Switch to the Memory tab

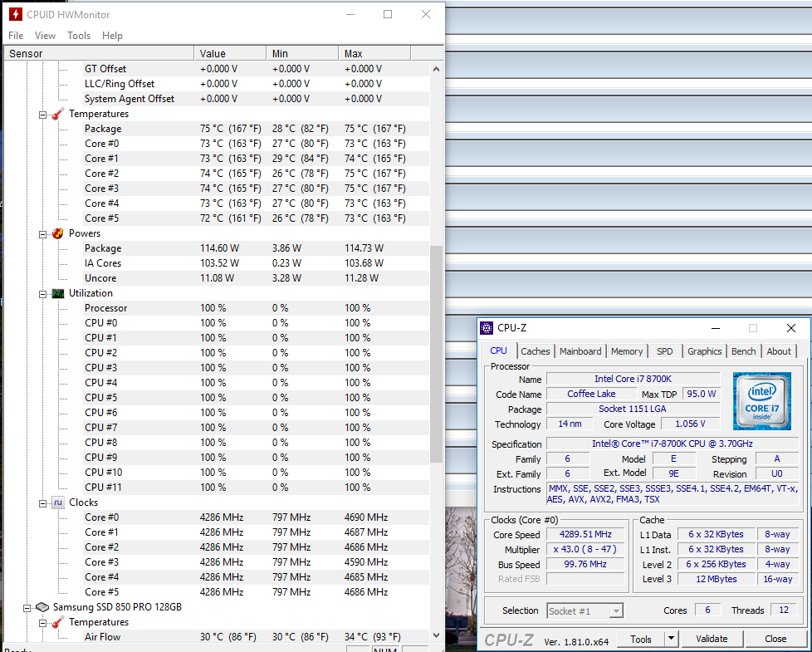tap(627, 351)
